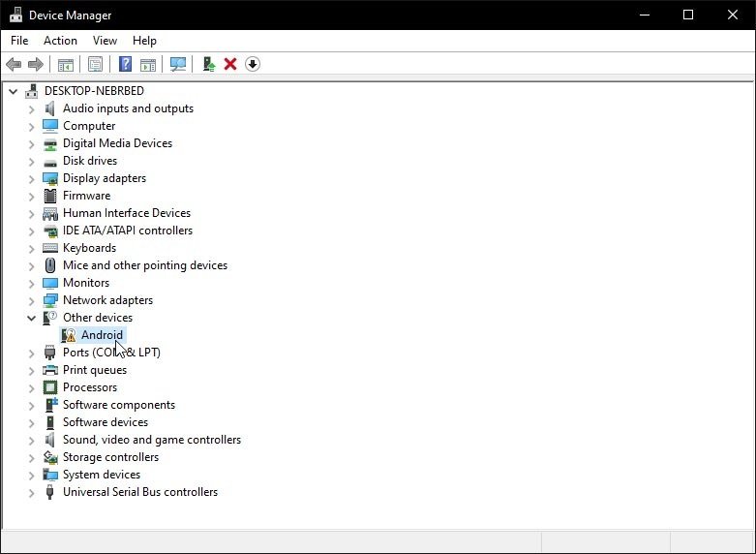Expand Universal Serial Bus controllers
This screenshot has width=756, height=554.
[x=31, y=493]
